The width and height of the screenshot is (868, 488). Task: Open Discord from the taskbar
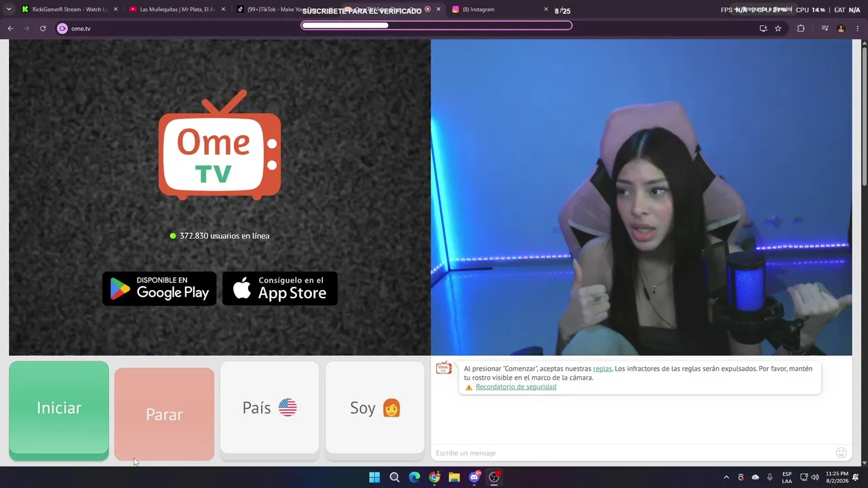coord(475,477)
